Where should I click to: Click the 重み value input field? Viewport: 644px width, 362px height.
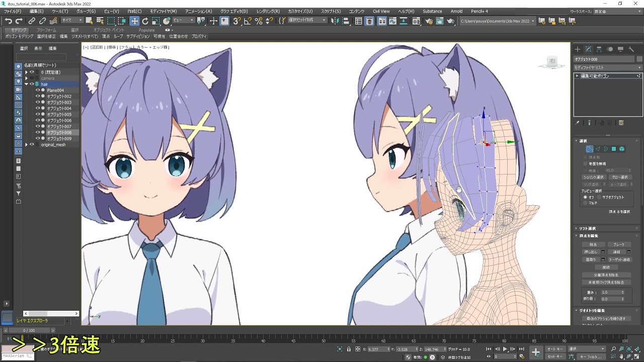610,292
